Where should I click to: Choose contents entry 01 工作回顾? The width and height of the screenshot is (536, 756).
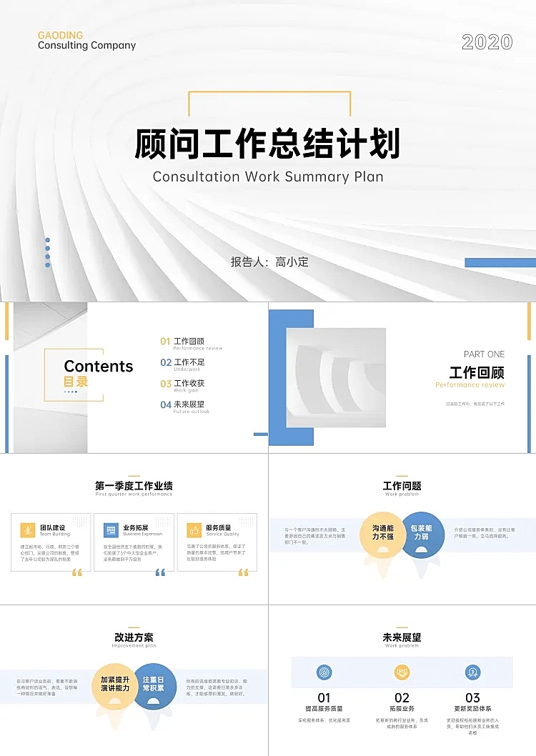pyautogui.click(x=191, y=344)
